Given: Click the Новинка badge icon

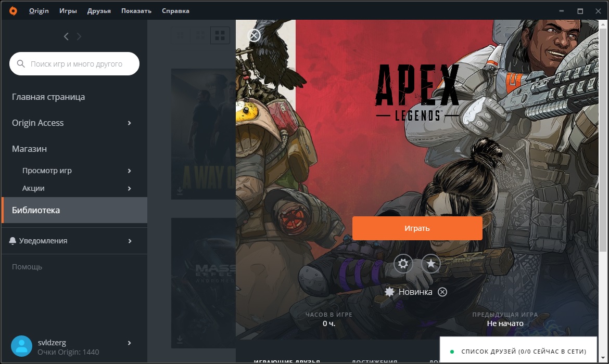Looking at the screenshot, I should 389,292.
